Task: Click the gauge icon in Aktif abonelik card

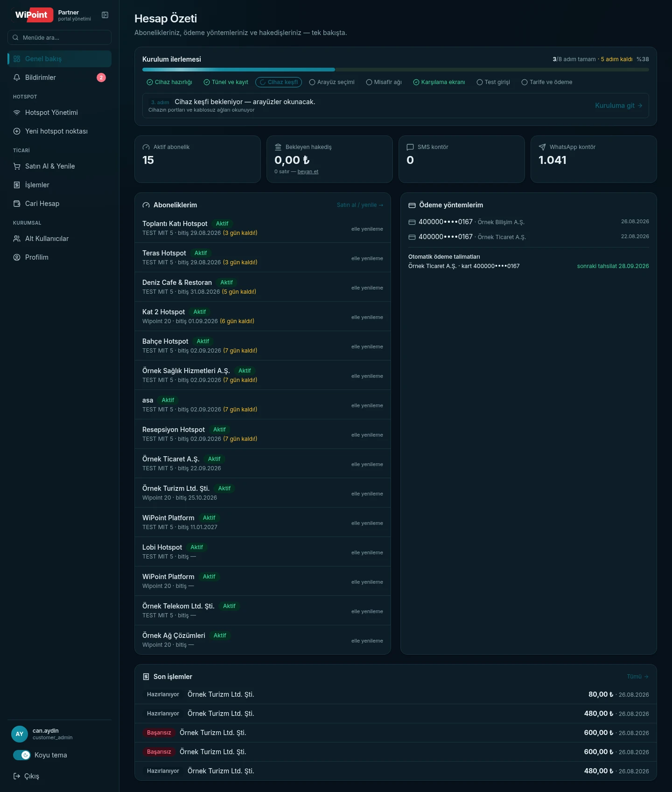Action: click(146, 147)
